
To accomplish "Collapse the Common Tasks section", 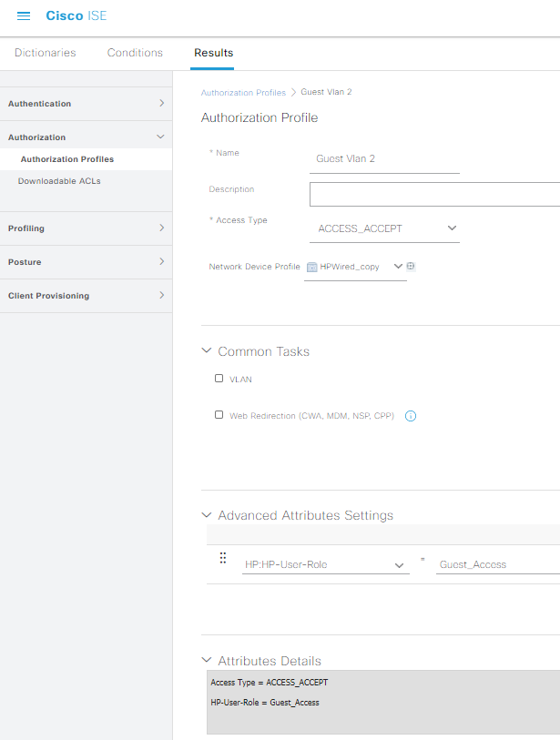I will (x=207, y=350).
